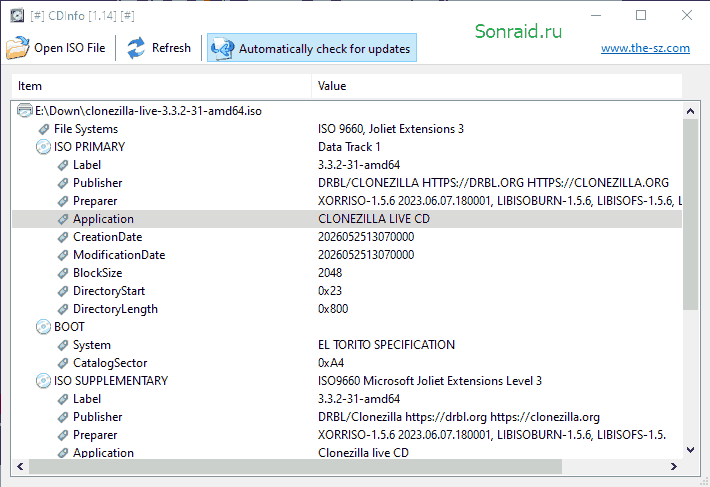Click the tag icon beside CreationDate
The image size is (710, 487).
[x=63, y=237]
